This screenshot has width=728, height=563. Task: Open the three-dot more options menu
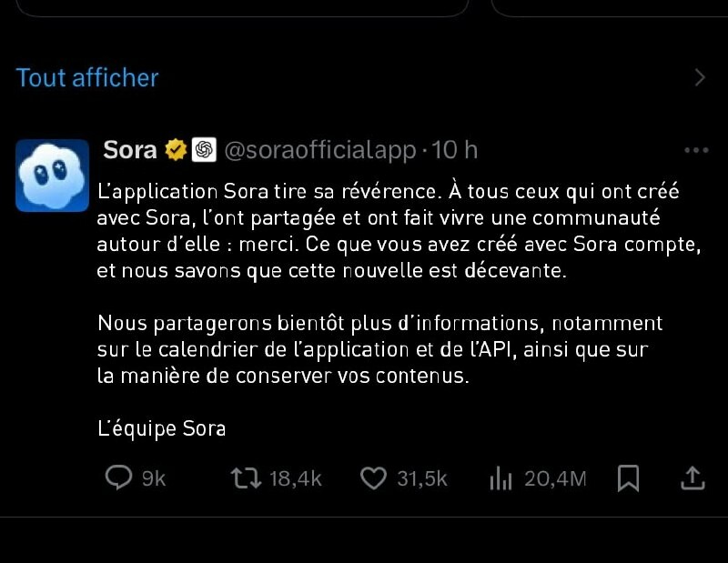(695, 150)
